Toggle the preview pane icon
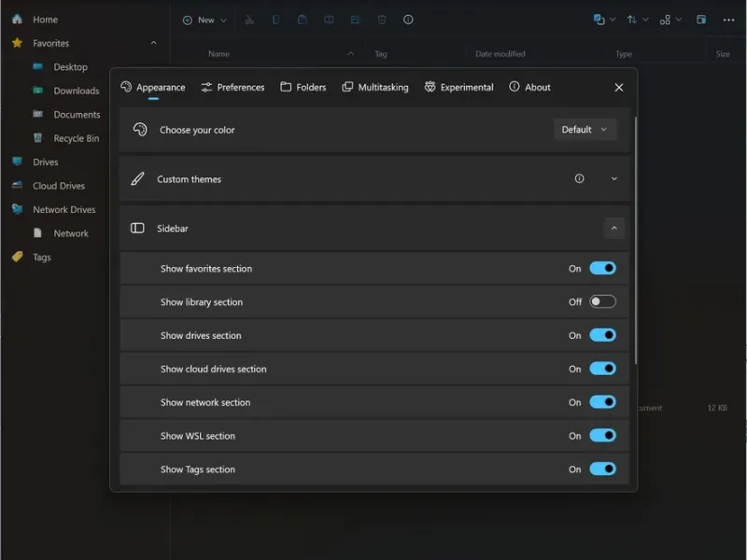The image size is (747, 560). pyautogui.click(x=701, y=20)
